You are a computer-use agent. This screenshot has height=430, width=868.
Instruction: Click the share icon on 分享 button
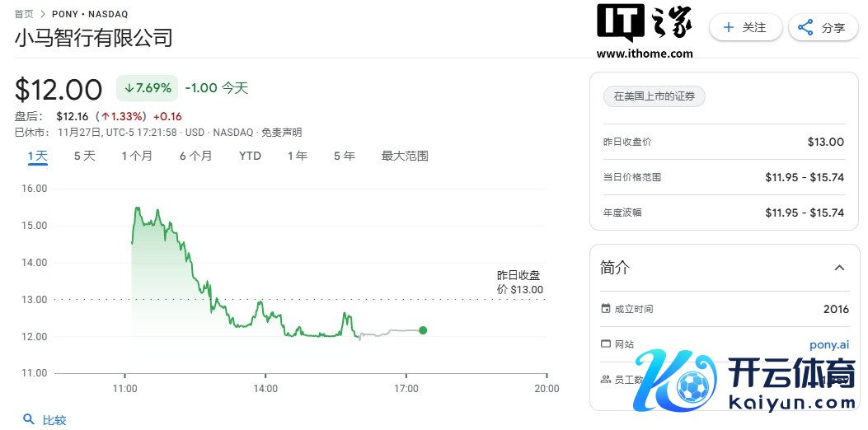pos(805,27)
